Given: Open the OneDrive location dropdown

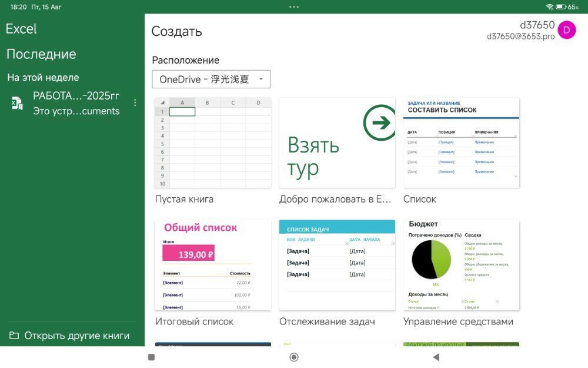Looking at the screenshot, I should coord(211,79).
